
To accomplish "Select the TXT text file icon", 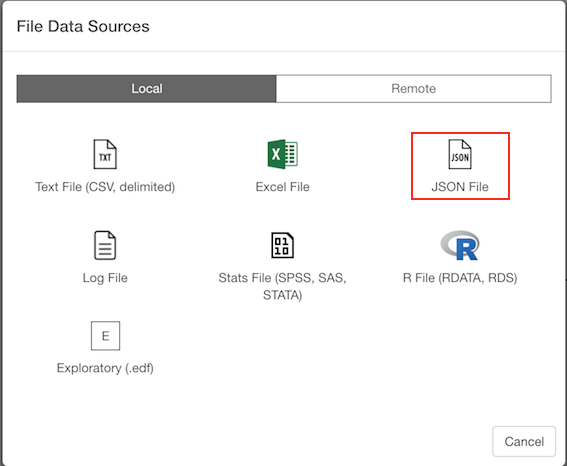I will point(105,154).
